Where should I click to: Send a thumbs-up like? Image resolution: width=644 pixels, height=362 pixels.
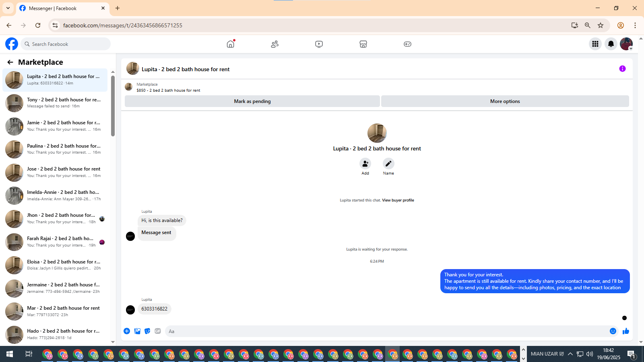point(626,331)
